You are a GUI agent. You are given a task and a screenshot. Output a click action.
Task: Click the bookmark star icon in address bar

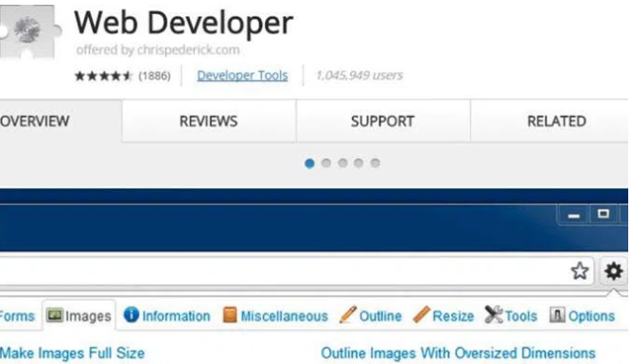[x=580, y=270]
